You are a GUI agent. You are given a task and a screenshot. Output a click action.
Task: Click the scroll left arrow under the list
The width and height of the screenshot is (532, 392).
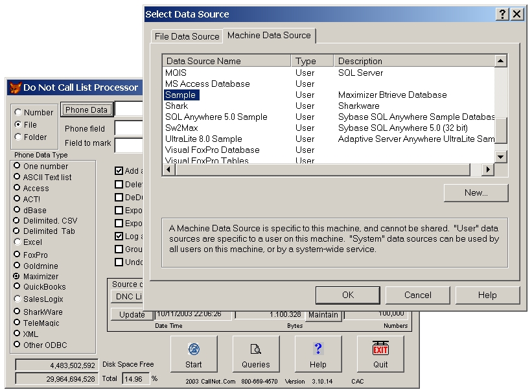[169, 169]
